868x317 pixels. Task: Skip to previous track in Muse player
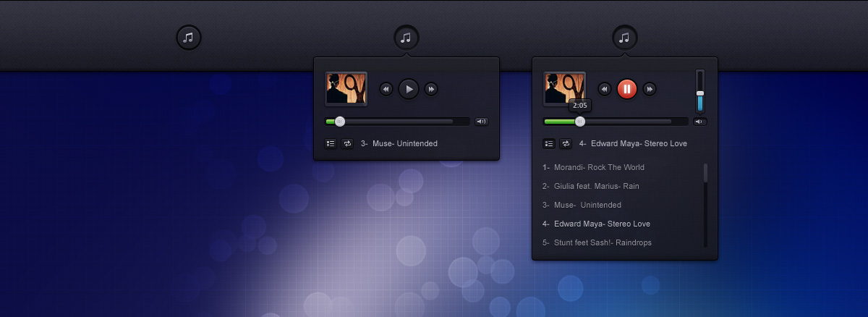click(x=386, y=89)
